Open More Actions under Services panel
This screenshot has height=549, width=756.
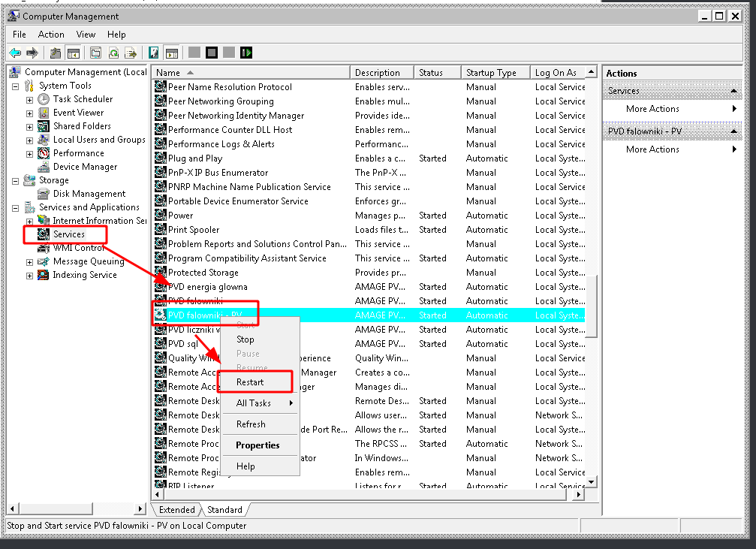point(652,109)
